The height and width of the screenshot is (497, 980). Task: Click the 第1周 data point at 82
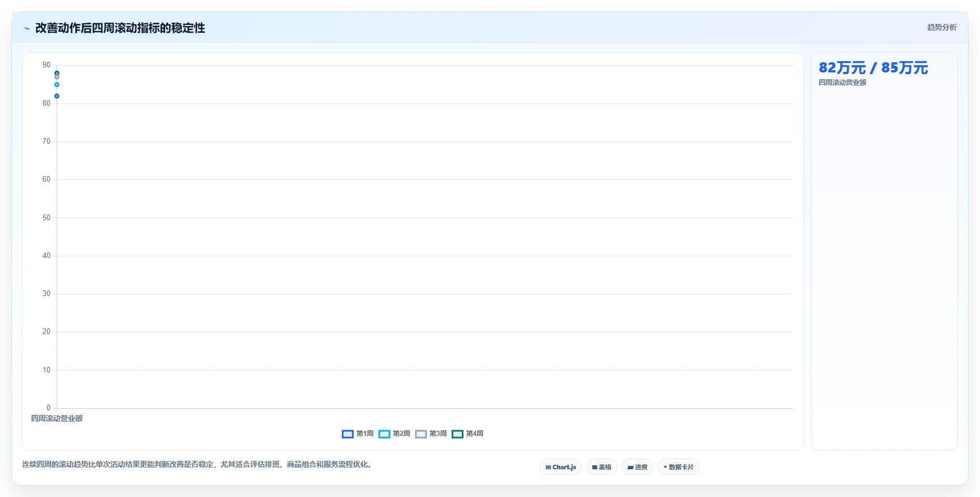57,96
